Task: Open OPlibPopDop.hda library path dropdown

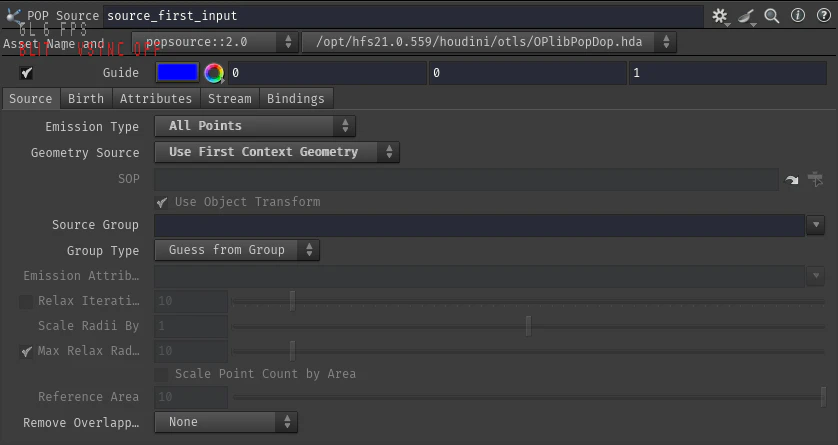Action: (489, 42)
